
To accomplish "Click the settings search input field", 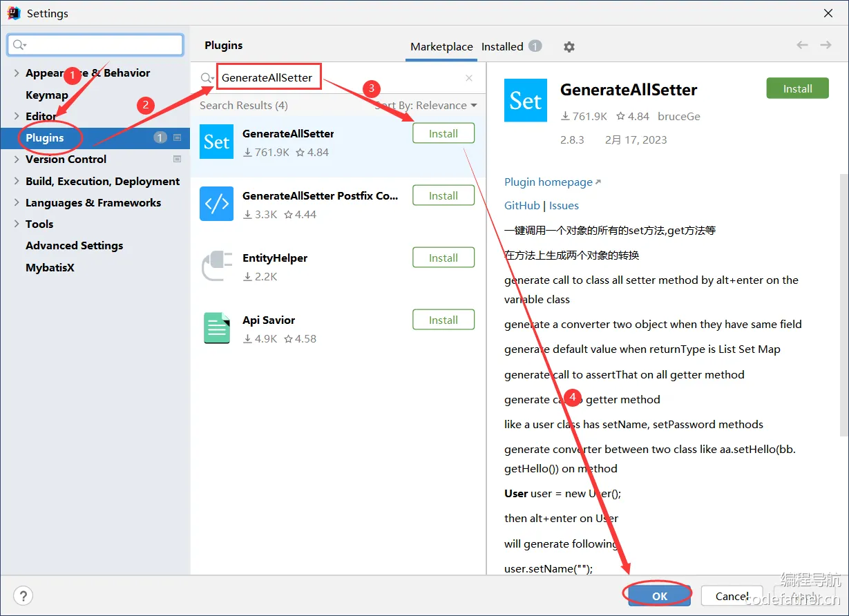I will coord(96,45).
